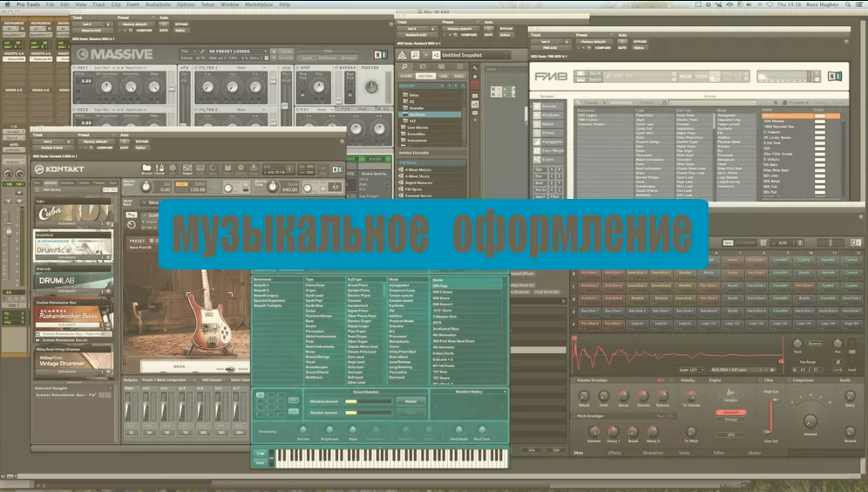Open Setup menu in Pro Tools

[207, 4]
